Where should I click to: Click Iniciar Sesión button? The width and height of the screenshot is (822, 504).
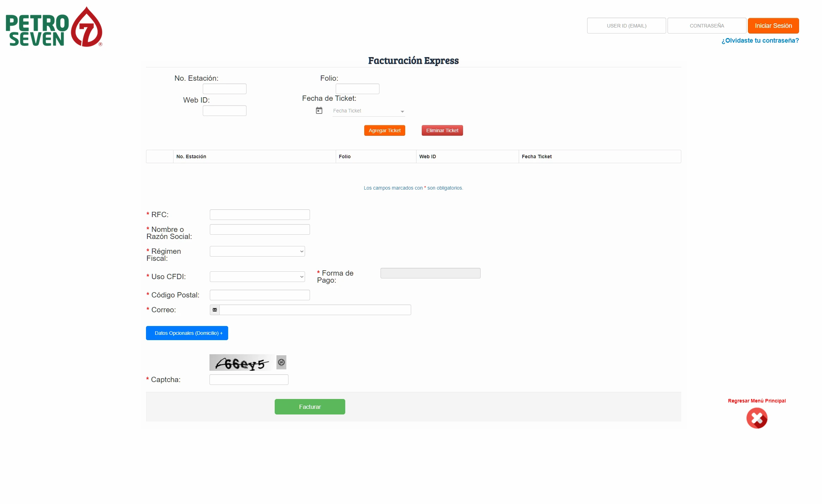(773, 26)
